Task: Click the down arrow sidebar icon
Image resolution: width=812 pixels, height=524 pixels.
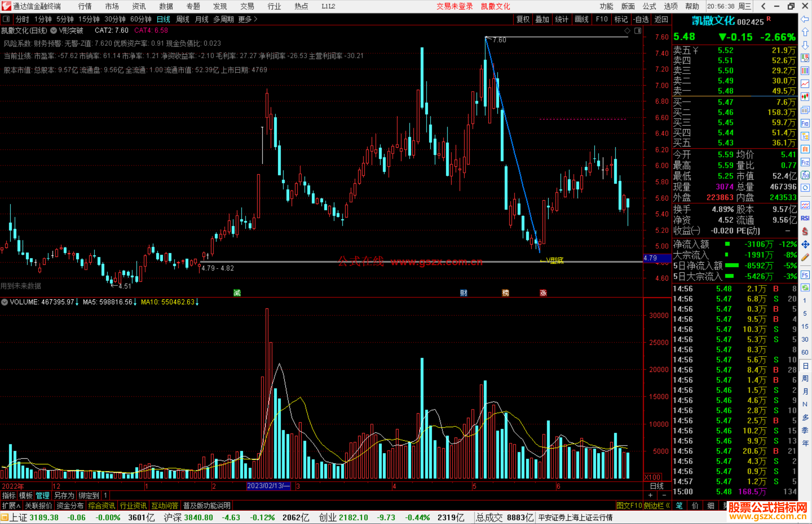Action: click(x=805, y=45)
